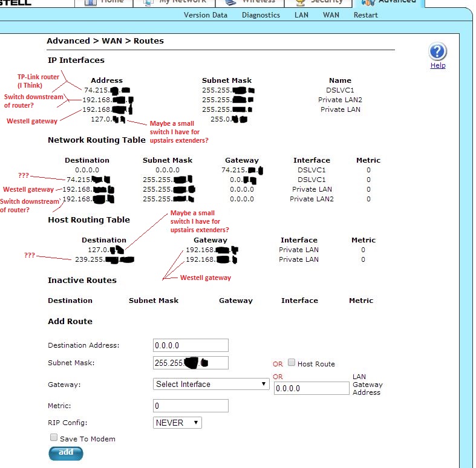The height and width of the screenshot is (468, 476).
Task: Click the Destination Address input field
Action: (191, 345)
